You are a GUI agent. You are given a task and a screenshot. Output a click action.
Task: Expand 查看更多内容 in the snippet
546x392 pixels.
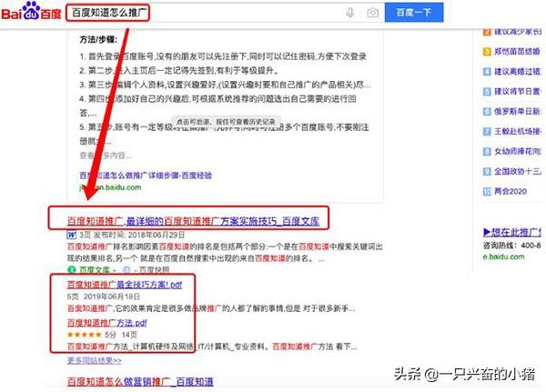tap(106, 156)
